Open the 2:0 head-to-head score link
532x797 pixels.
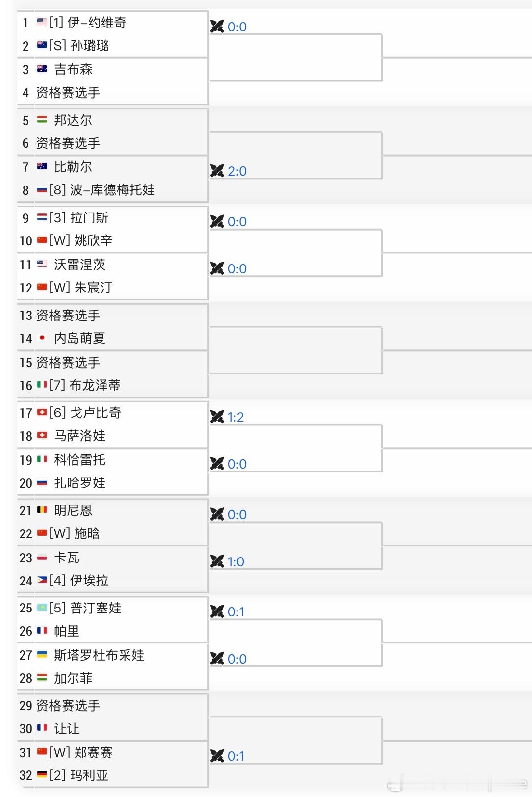pyautogui.click(x=237, y=171)
